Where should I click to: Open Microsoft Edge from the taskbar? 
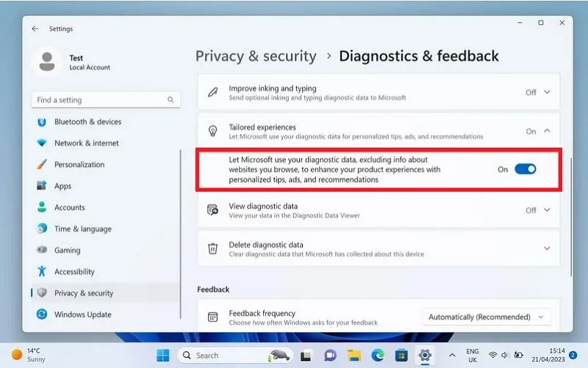pyautogui.click(x=378, y=356)
